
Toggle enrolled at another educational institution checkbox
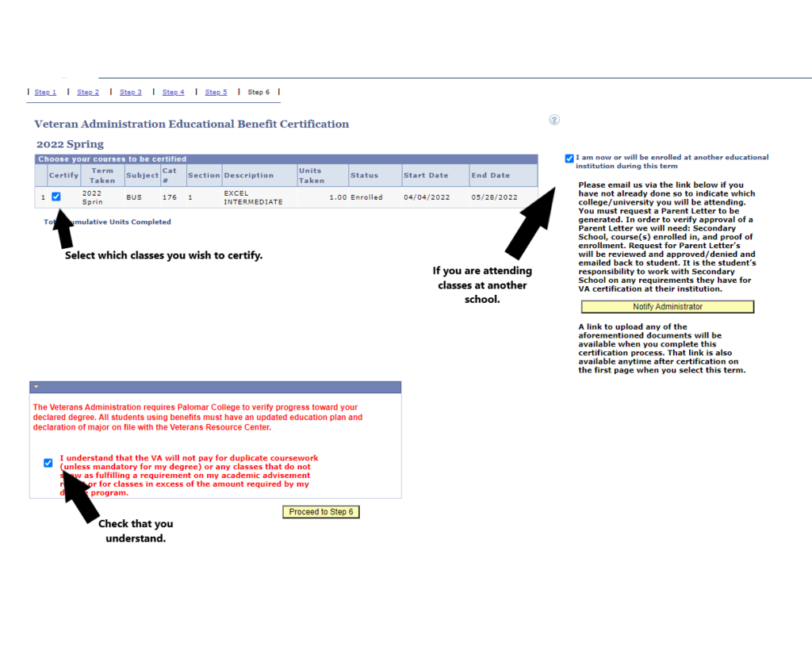569,159
